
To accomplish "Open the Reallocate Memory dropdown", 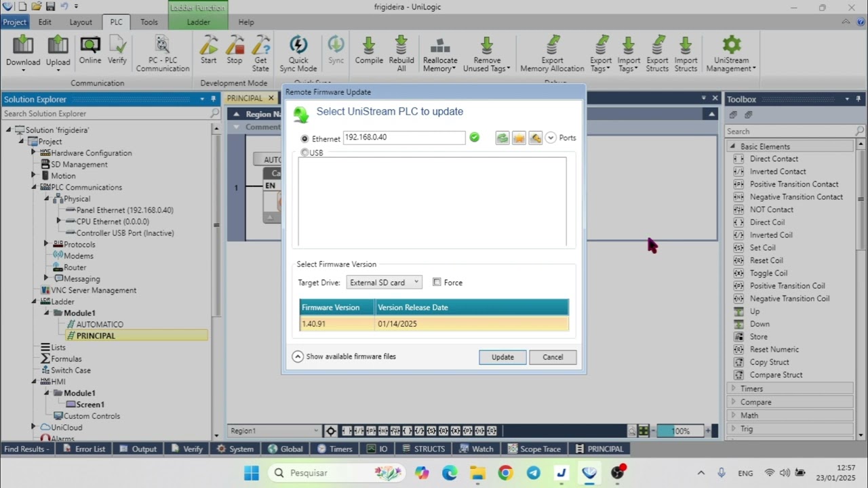I will (x=440, y=54).
